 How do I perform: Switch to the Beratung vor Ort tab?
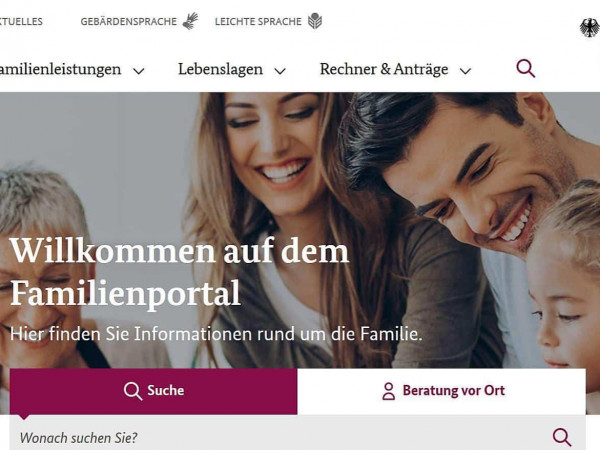(442, 391)
